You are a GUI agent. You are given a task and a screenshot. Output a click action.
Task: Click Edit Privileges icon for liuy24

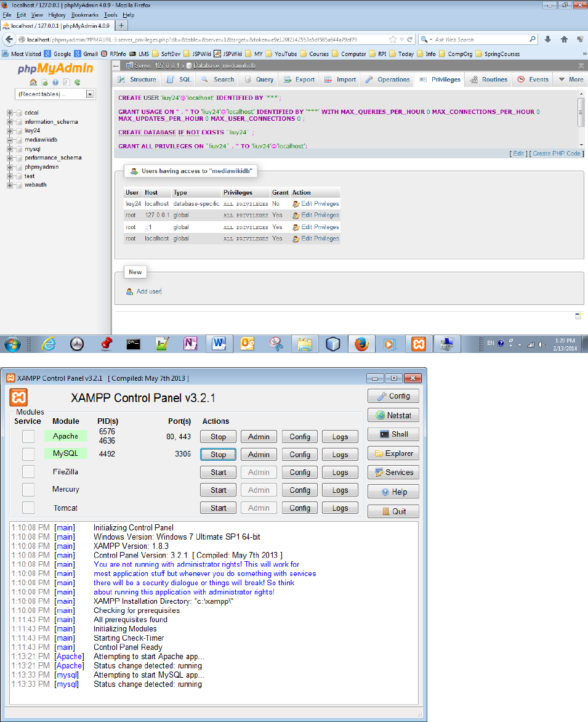(x=296, y=204)
